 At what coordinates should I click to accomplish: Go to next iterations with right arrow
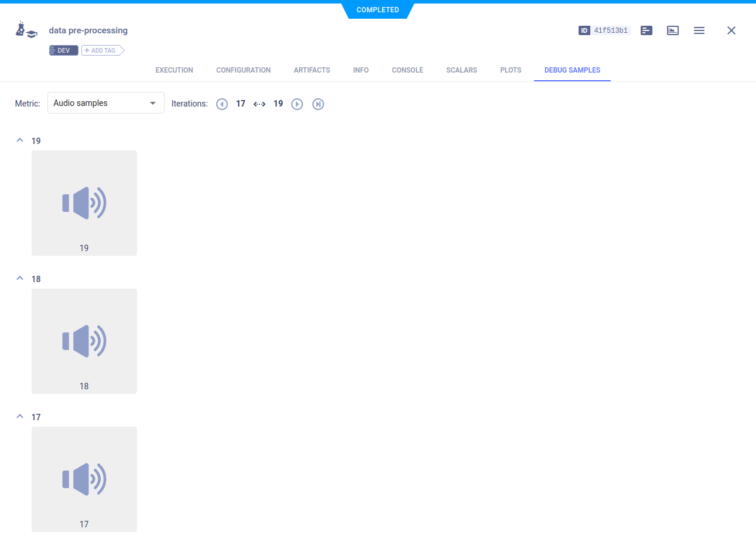click(297, 104)
